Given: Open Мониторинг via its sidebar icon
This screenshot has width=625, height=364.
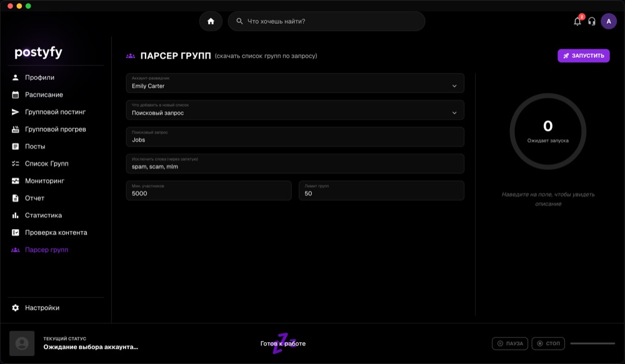Looking at the screenshot, I should click(x=15, y=181).
